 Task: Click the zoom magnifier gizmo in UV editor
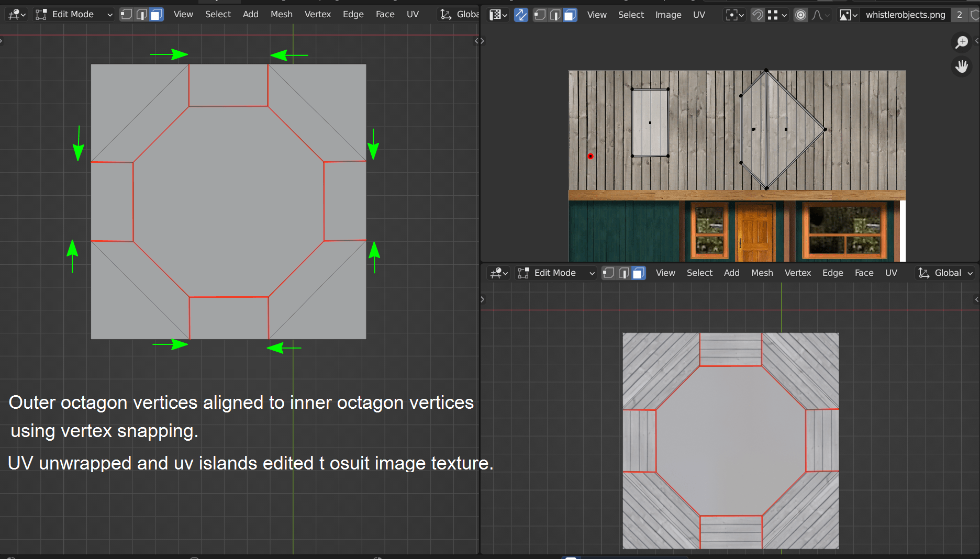962,42
